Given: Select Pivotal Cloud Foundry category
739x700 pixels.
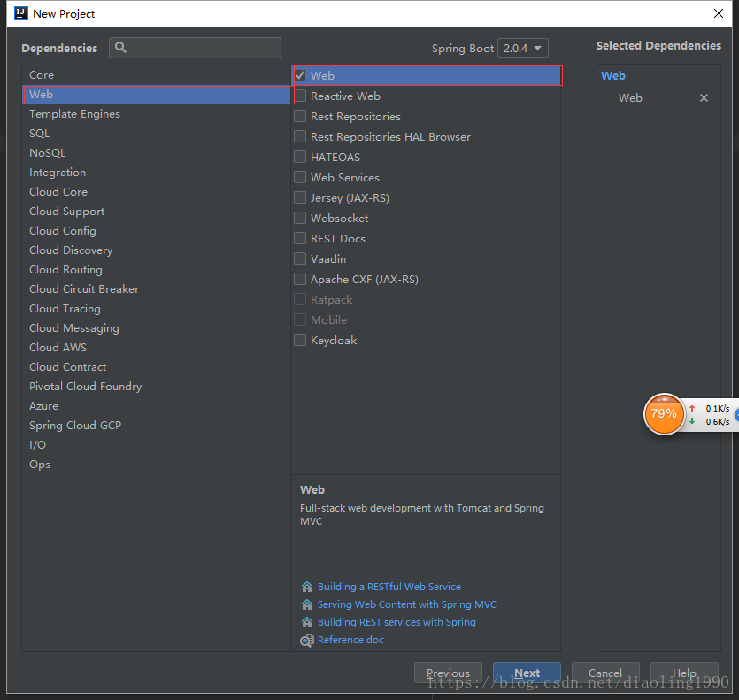Looking at the screenshot, I should click(156, 387).
